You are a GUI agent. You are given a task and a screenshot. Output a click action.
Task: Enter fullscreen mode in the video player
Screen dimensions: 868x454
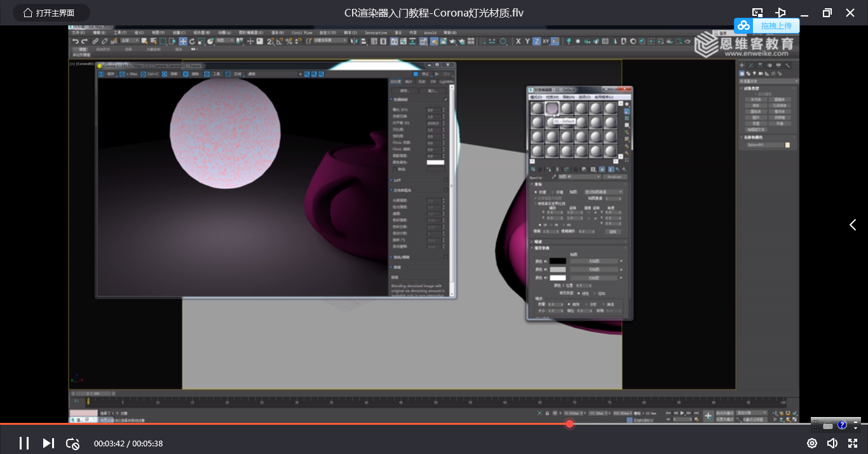pos(853,443)
